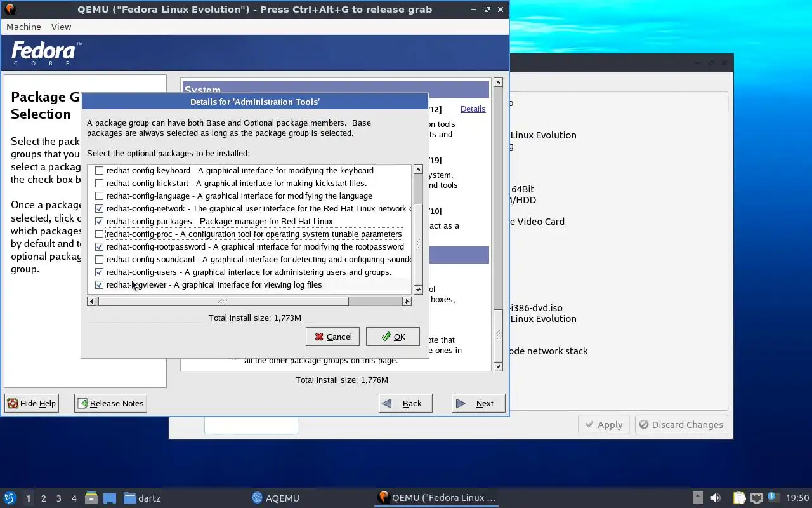Screen dimensions: 812x508
Task: Select redhat-config-packages Package manager row text
Action: tap(219, 221)
